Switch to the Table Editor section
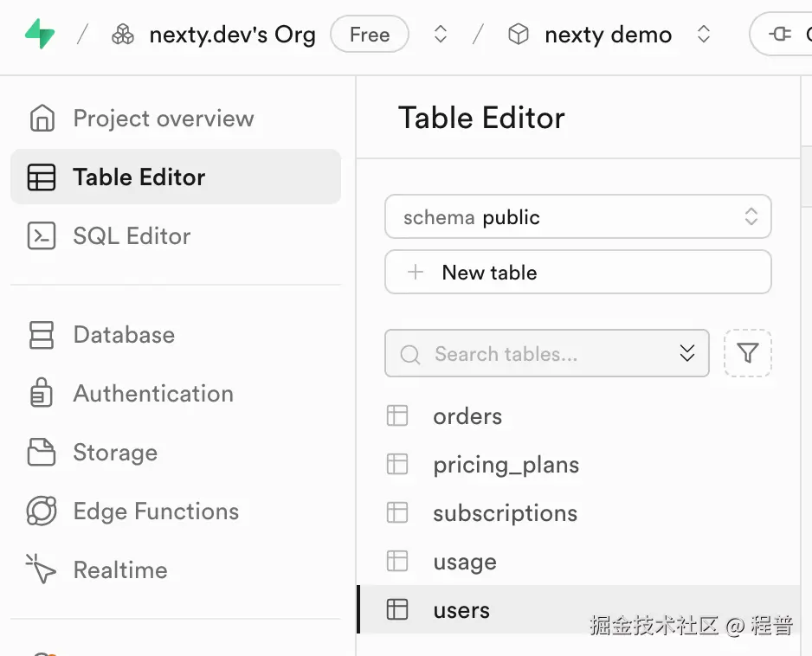 coord(139,176)
